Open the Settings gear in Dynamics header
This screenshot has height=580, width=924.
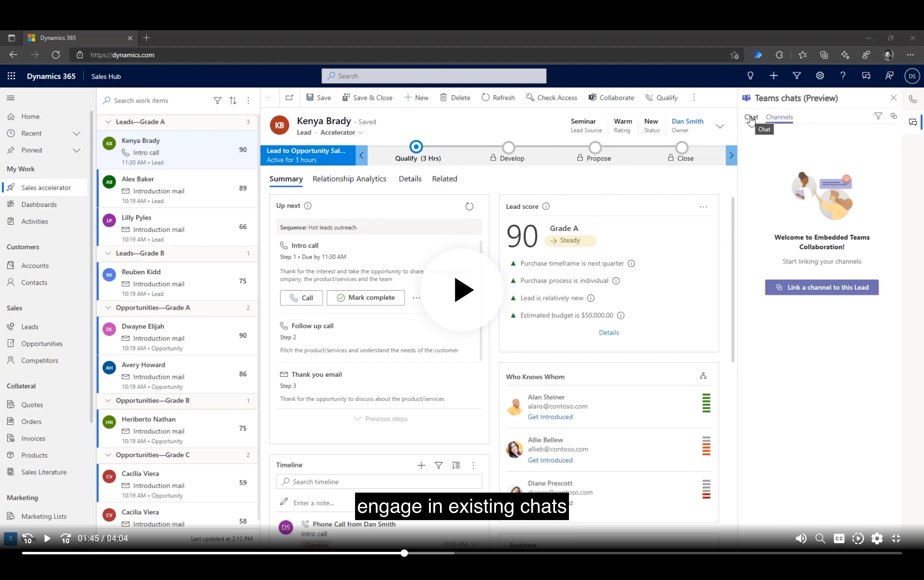coord(820,76)
